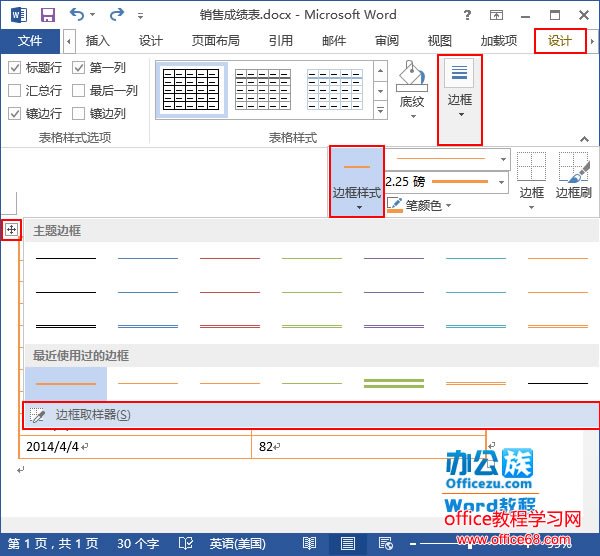Switch to the first 设计 ribbon tab
This screenshot has height=556, width=600.
tap(151, 41)
